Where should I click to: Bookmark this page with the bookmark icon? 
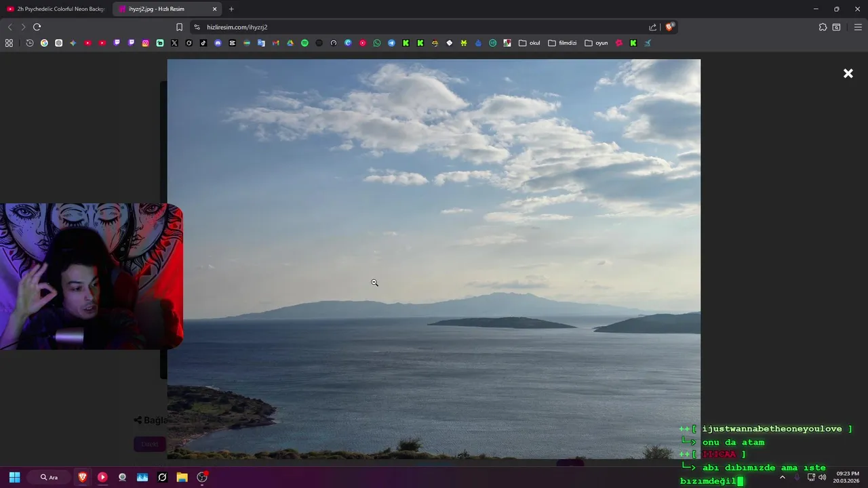click(179, 27)
